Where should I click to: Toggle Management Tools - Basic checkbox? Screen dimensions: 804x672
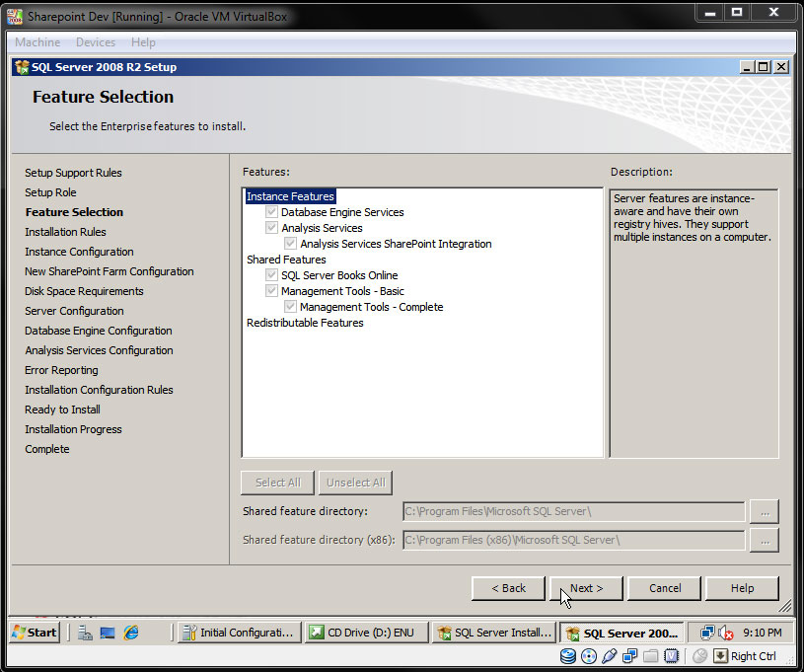coord(271,291)
